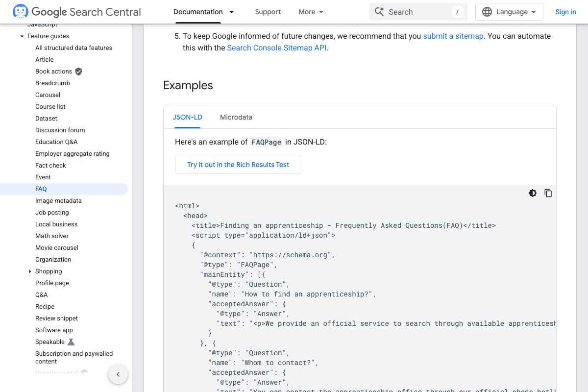Viewport: 588px width, 392px height.
Task: Select FAQ in the sidebar
Action: click(x=41, y=189)
